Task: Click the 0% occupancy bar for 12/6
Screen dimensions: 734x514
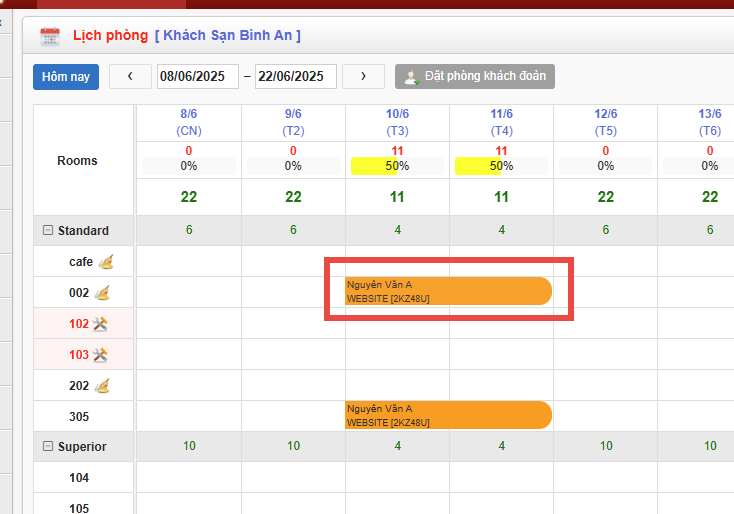Action: [x=606, y=166]
